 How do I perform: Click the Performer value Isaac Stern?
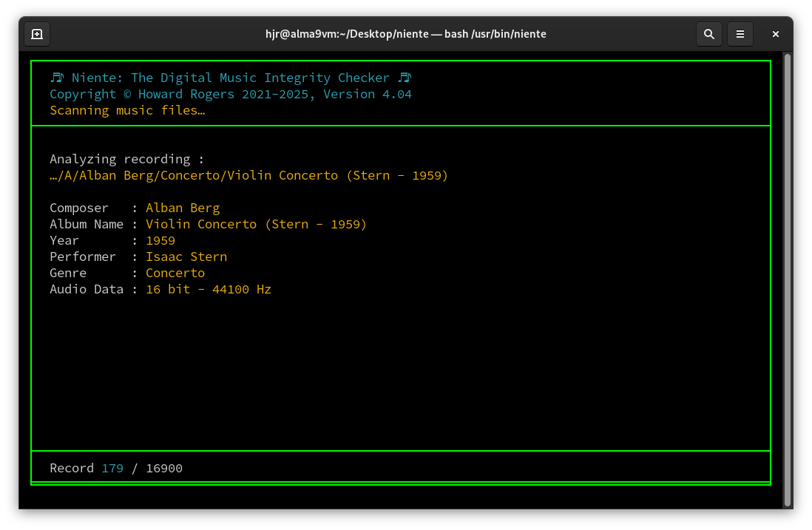[x=186, y=256]
